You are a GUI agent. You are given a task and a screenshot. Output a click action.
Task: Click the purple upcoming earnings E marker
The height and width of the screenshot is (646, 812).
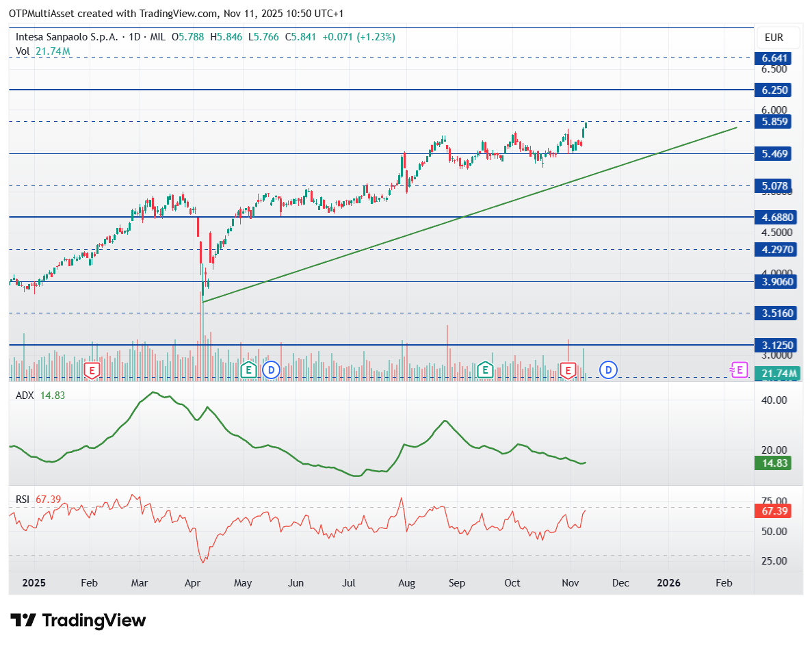point(739,370)
